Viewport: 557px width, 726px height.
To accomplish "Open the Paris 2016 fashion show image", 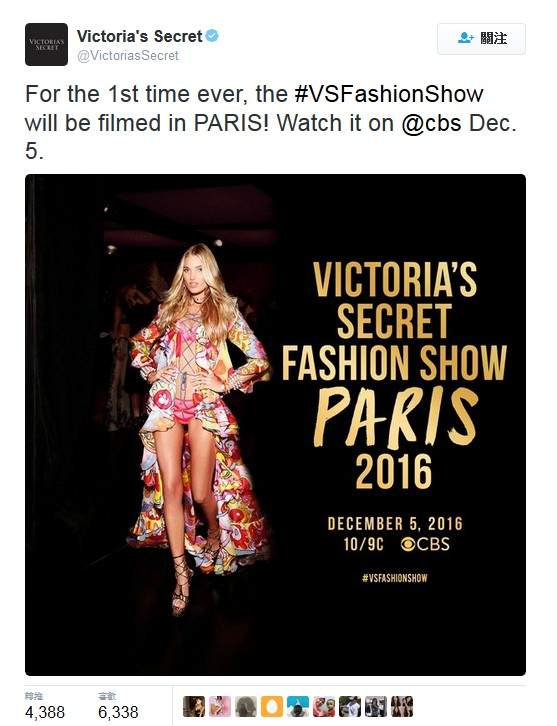I will pyautogui.click(x=275, y=425).
